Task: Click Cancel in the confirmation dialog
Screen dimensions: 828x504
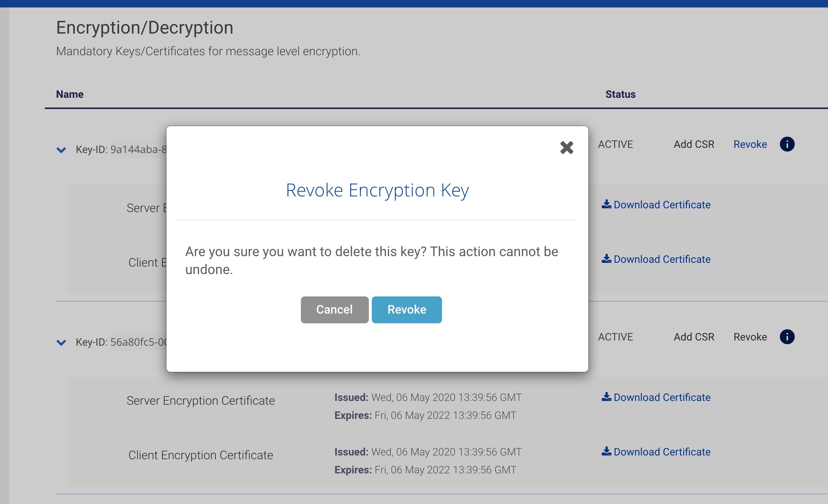Action: pos(334,309)
